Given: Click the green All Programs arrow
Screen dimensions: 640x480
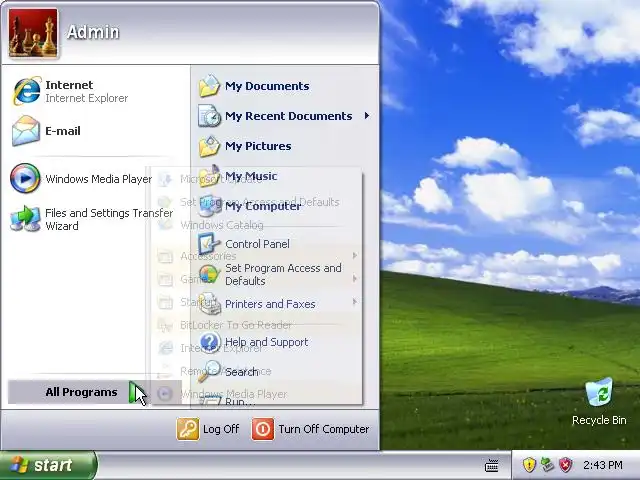Looking at the screenshot, I should pyautogui.click(x=135, y=392).
